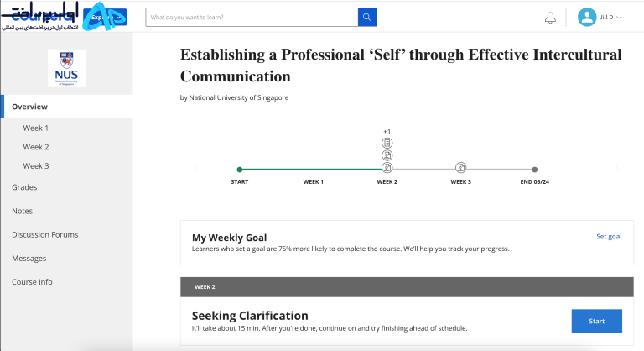The width and height of the screenshot is (644, 351).
Task: Click the course search input field
Action: (252, 18)
